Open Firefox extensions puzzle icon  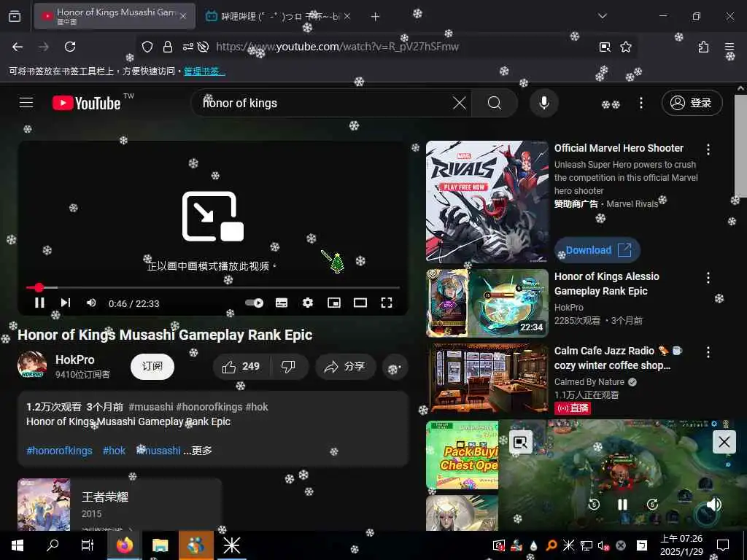pos(703,47)
